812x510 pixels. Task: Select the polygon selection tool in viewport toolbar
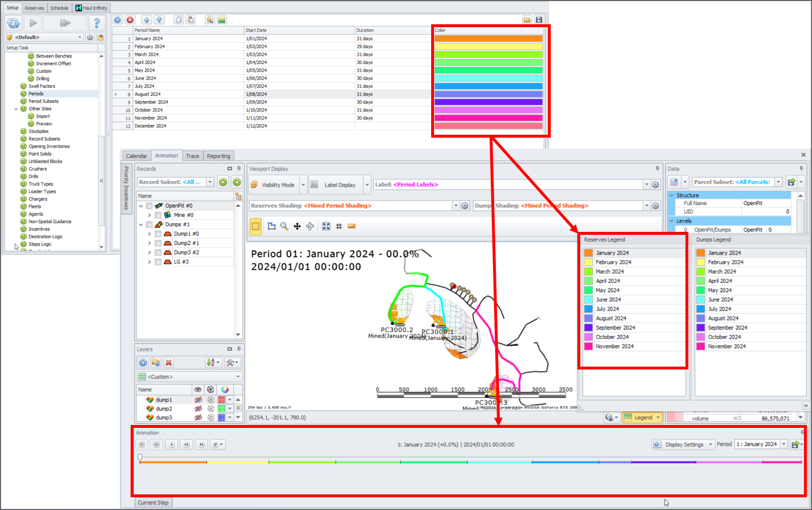click(x=272, y=227)
